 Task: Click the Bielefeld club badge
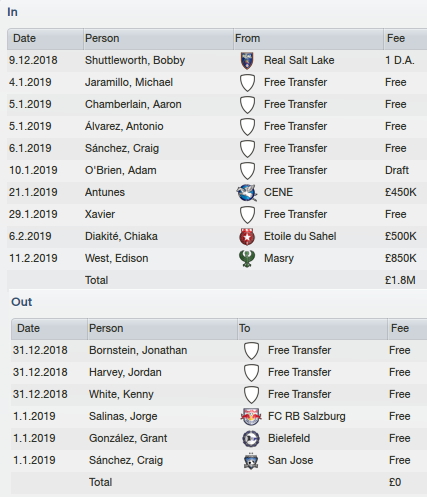point(251,438)
